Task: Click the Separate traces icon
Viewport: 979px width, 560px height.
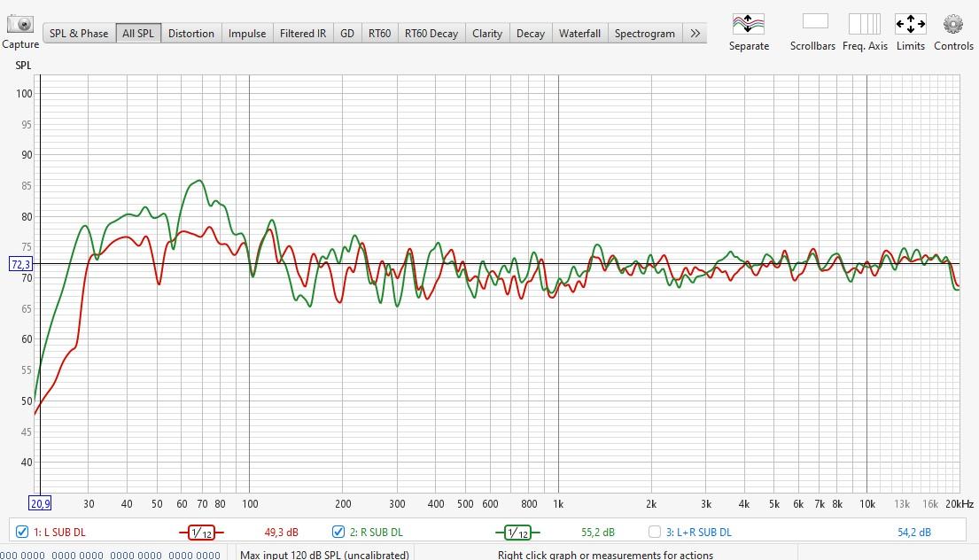Action: [749, 24]
